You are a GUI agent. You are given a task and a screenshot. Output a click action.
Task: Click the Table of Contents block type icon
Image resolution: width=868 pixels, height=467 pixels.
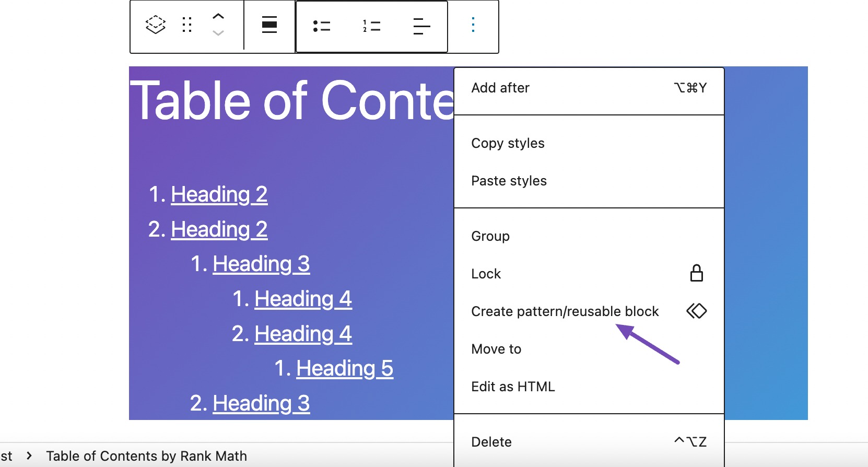(156, 25)
